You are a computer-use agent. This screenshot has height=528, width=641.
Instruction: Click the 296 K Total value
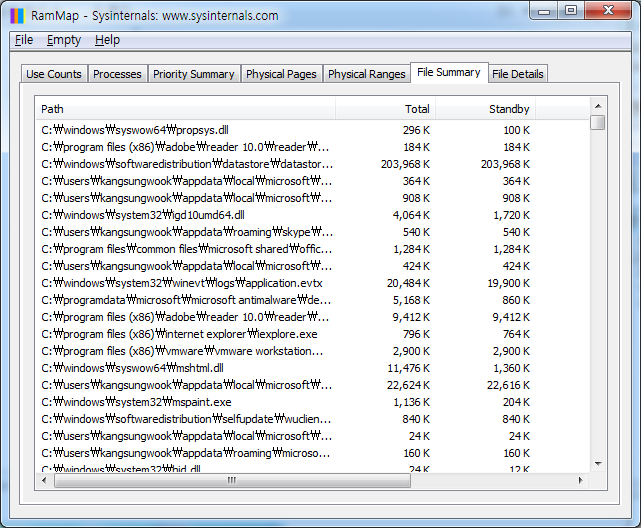[416, 130]
